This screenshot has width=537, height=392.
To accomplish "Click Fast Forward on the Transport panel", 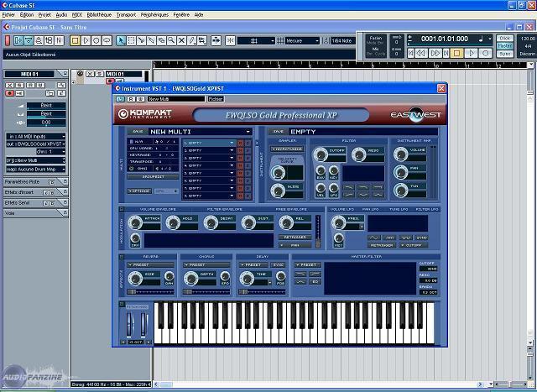I will coord(435,53).
